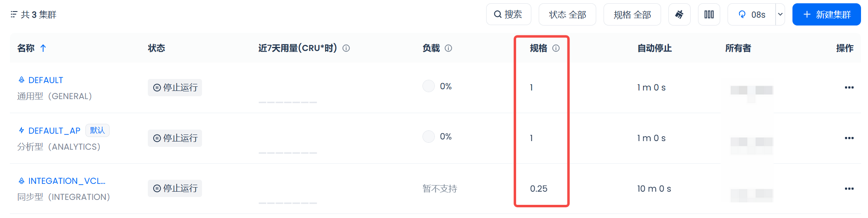The width and height of the screenshot is (868, 218).
Task: Click the info icon beside 负载 header
Action: pos(448,48)
